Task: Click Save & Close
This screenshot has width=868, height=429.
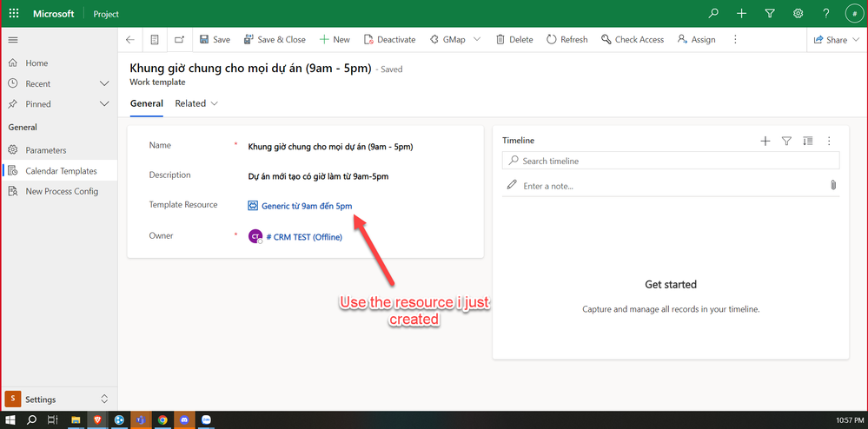Action: tap(275, 40)
